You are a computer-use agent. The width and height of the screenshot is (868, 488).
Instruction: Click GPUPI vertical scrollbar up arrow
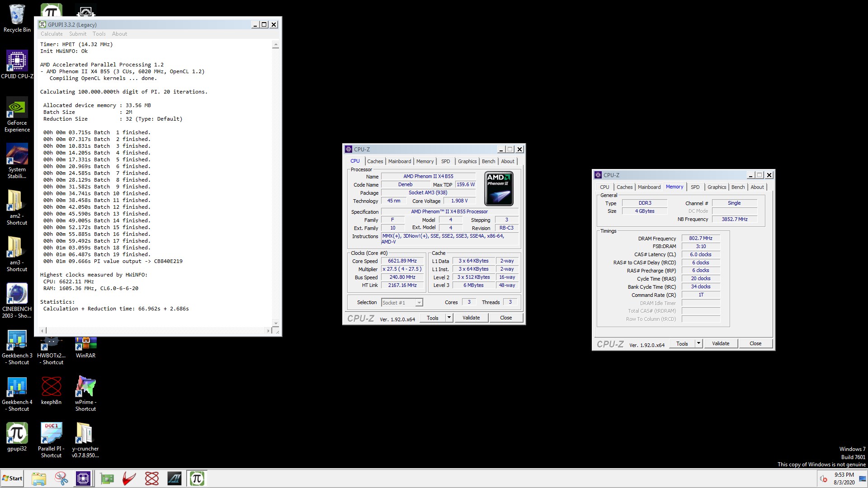[x=276, y=45]
